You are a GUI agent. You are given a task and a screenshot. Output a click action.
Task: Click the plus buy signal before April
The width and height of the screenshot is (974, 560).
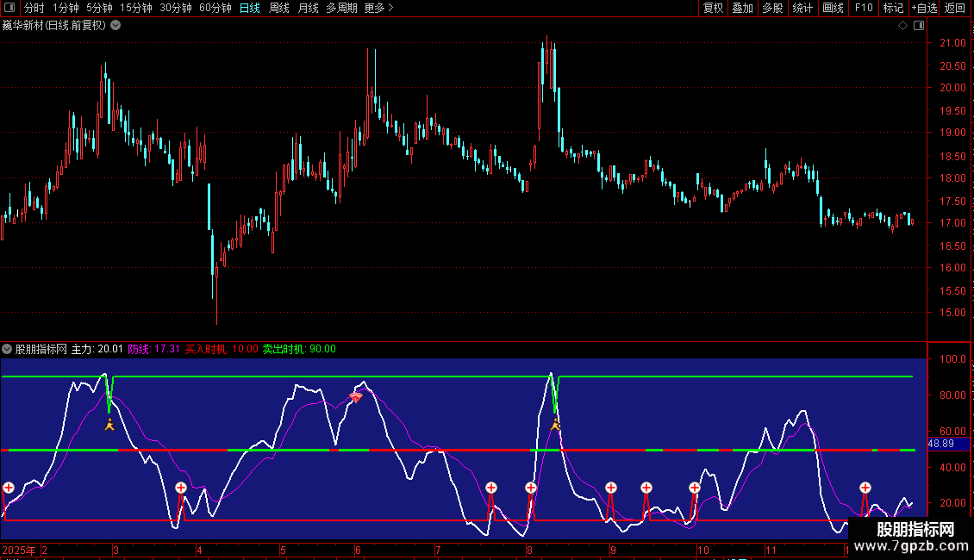tap(181, 488)
